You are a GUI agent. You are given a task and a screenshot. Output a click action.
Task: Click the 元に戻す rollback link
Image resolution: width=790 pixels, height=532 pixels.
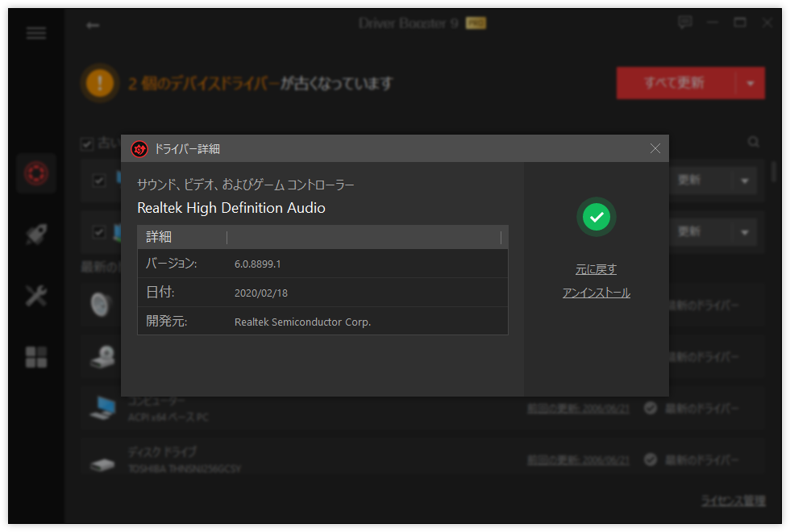[596, 269]
